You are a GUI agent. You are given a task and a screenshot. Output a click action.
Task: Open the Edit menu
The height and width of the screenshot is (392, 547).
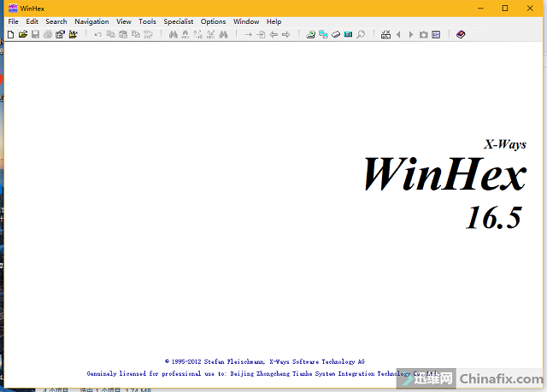click(32, 21)
